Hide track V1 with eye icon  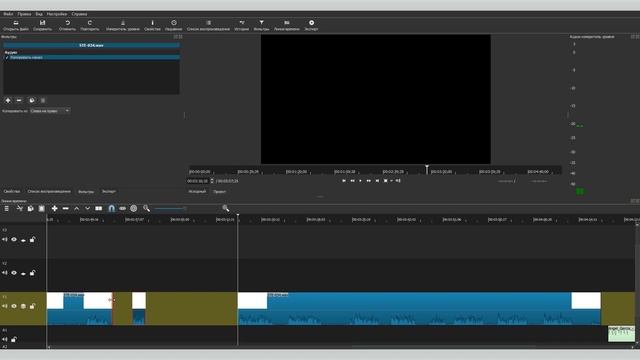click(x=14, y=306)
